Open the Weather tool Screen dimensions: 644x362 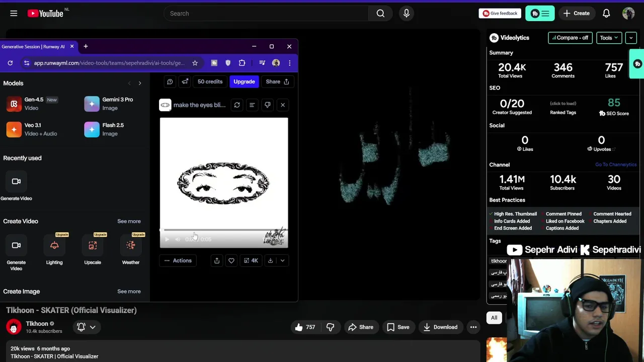131,249
